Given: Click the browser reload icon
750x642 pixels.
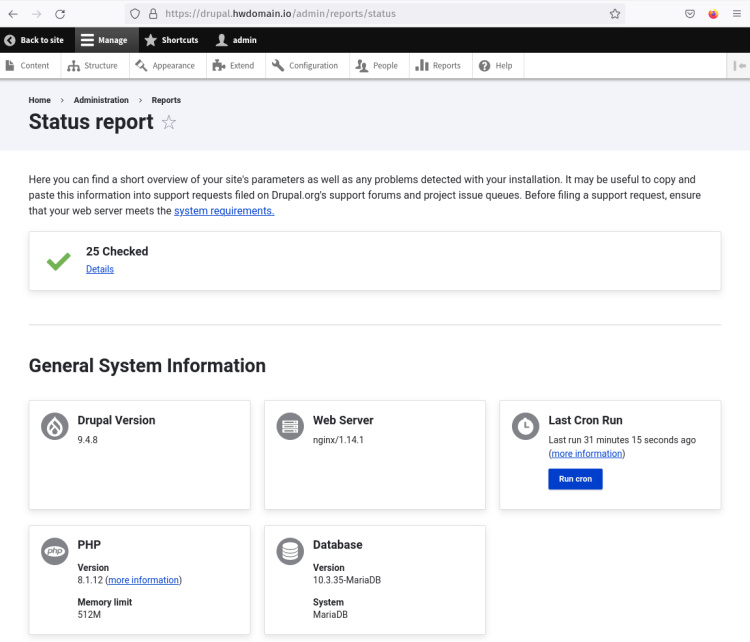Looking at the screenshot, I should [60, 14].
